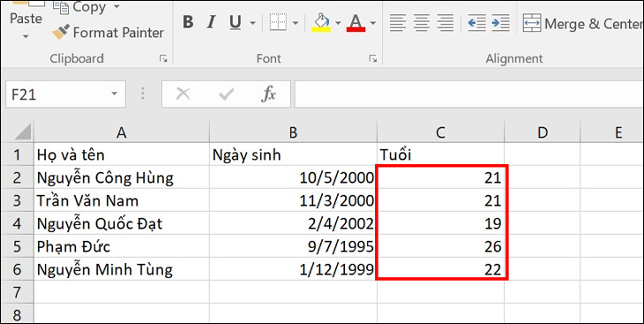Click Merge & Center button
644x324 pixels.
pos(583,24)
